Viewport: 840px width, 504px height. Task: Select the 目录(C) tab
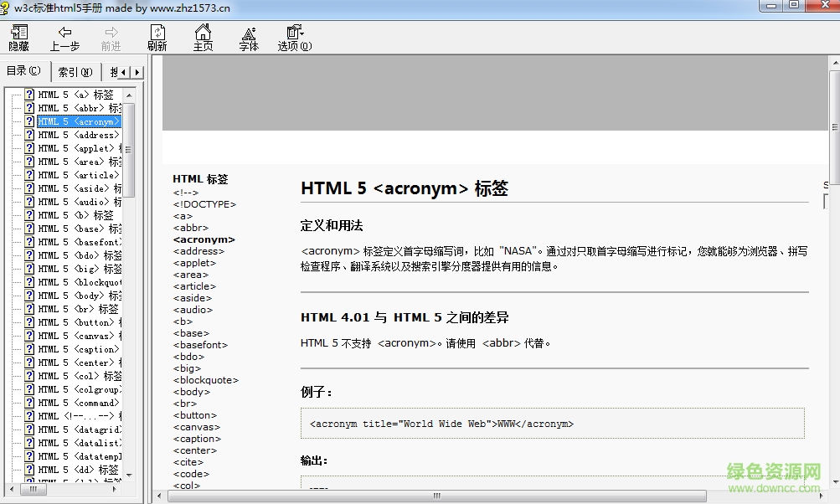click(x=25, y=71)
